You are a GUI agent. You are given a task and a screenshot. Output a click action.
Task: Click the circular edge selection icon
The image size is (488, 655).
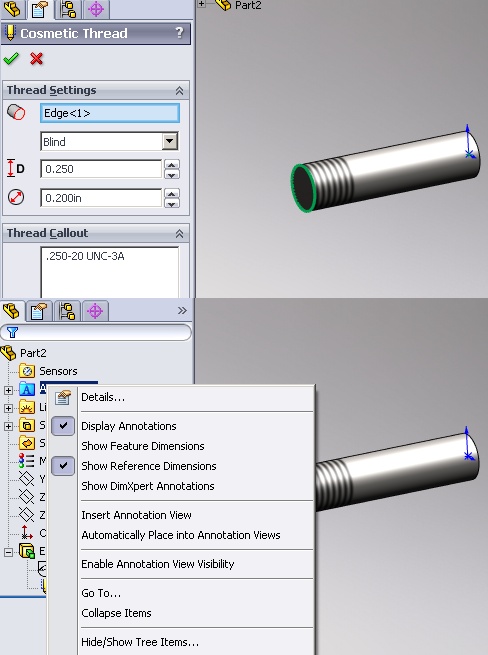point(16,112)
